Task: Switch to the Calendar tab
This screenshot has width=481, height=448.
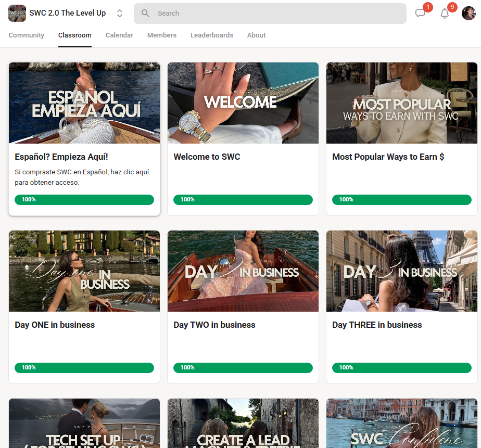Action: 119,35
